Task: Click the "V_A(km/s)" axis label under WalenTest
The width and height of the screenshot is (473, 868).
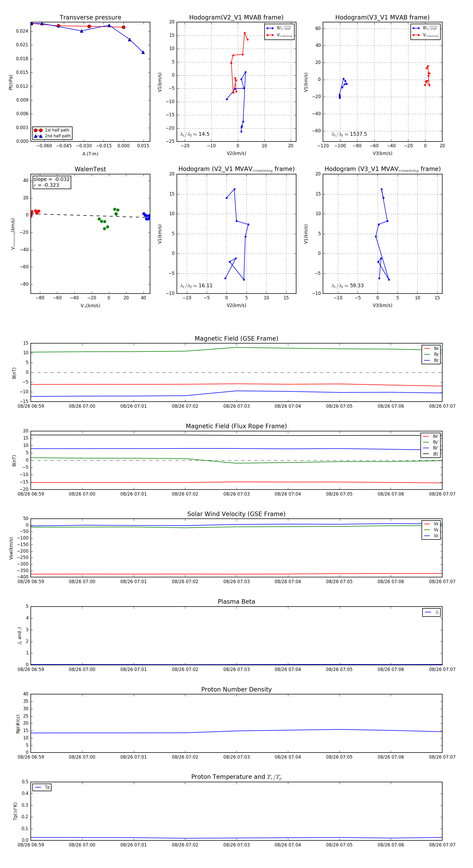Action: (x=90, y=306)
